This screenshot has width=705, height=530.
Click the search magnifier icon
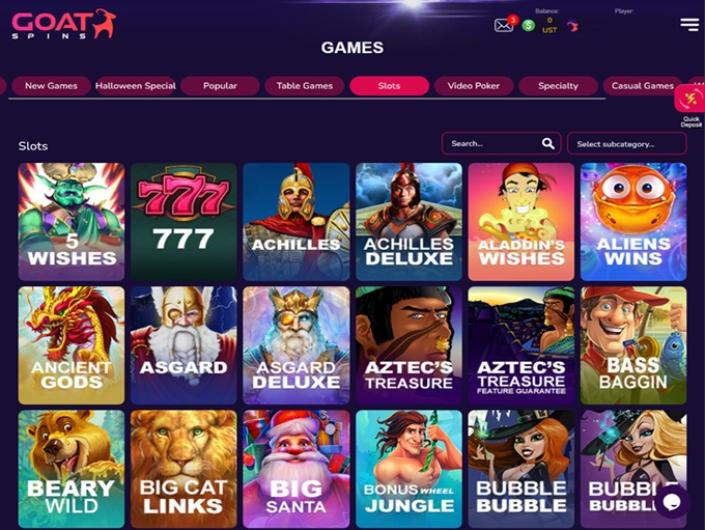[x=548, y=143]
